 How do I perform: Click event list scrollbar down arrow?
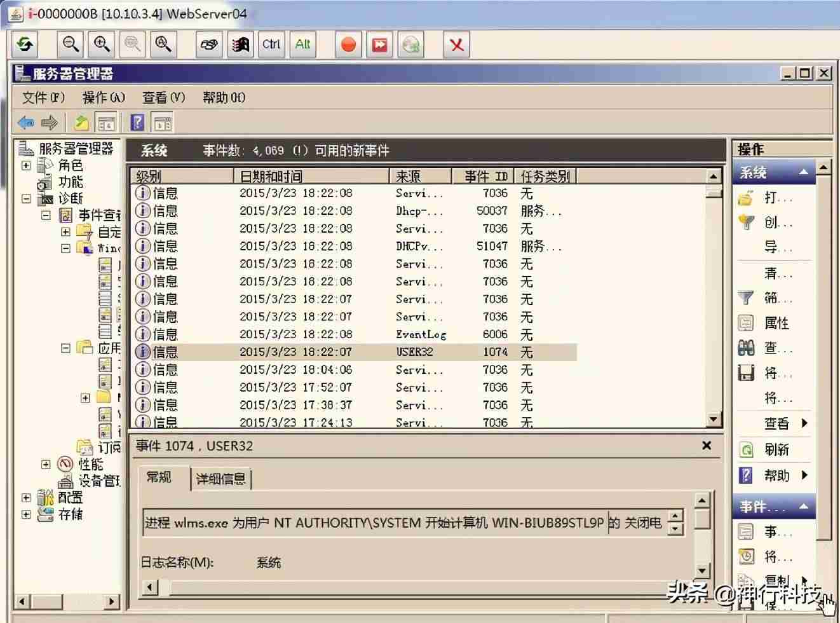[x=714, y=419]
